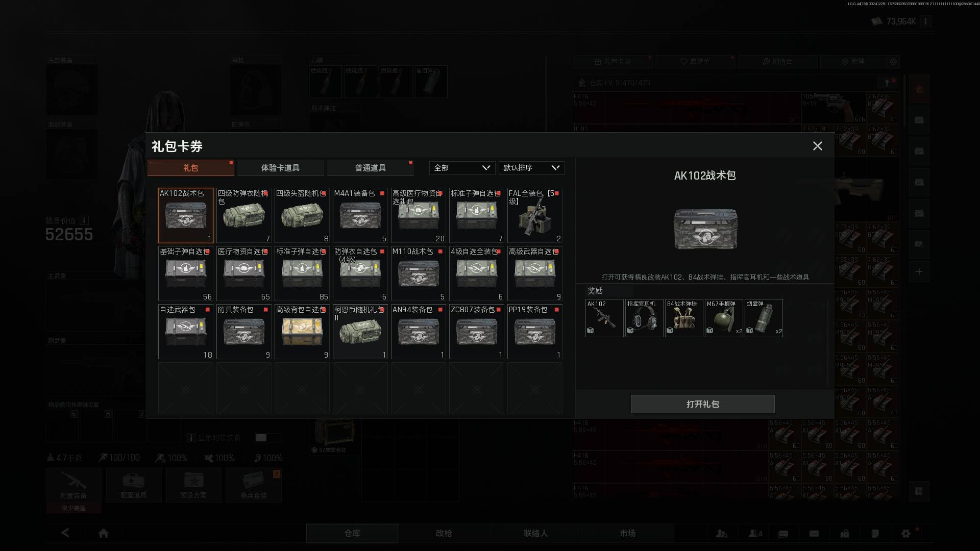Close the 礼包卡券 dialog
Image resolution: width=980 pixels, height=551 pixels.
[817, 146]
